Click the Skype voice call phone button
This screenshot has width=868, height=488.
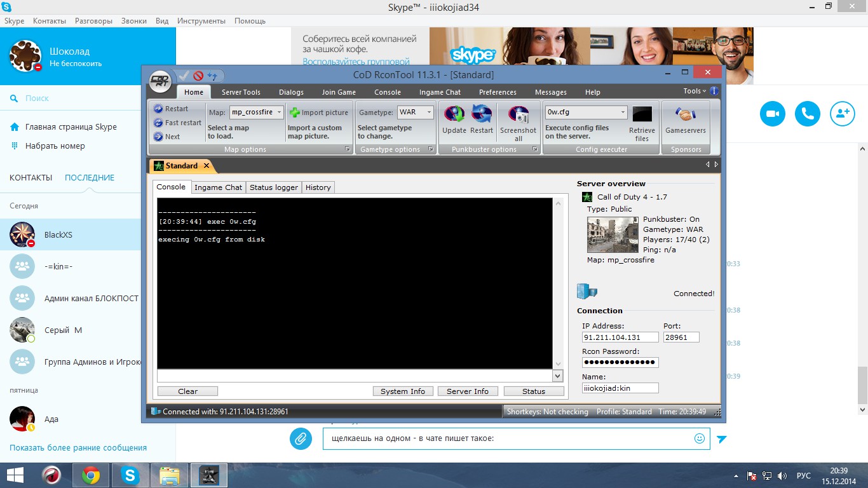coord(807,114)
